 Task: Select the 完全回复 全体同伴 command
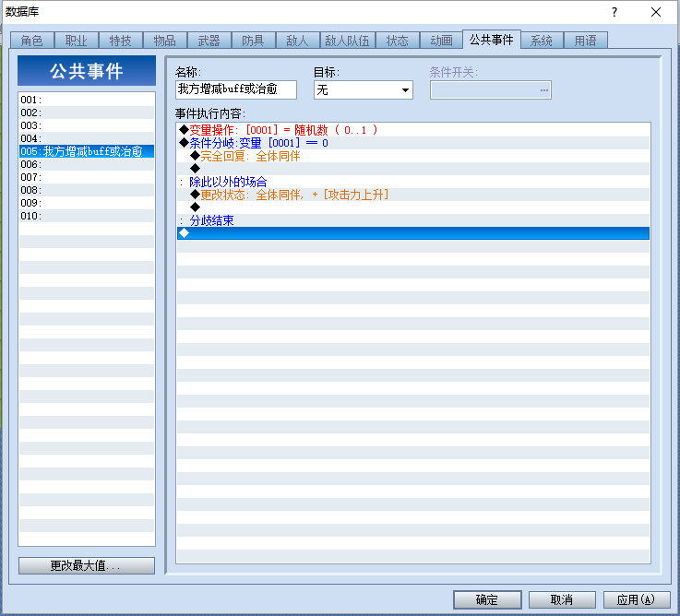[412, 156]
